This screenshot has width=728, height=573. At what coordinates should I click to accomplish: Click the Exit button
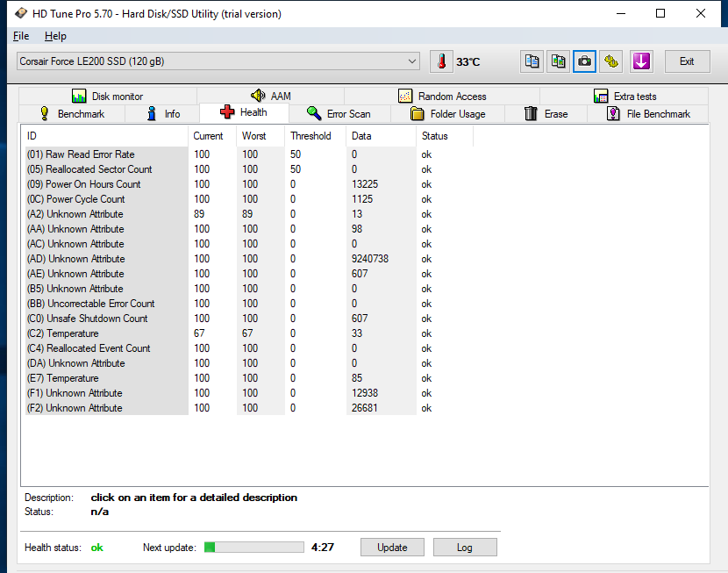tap(687, 61)
